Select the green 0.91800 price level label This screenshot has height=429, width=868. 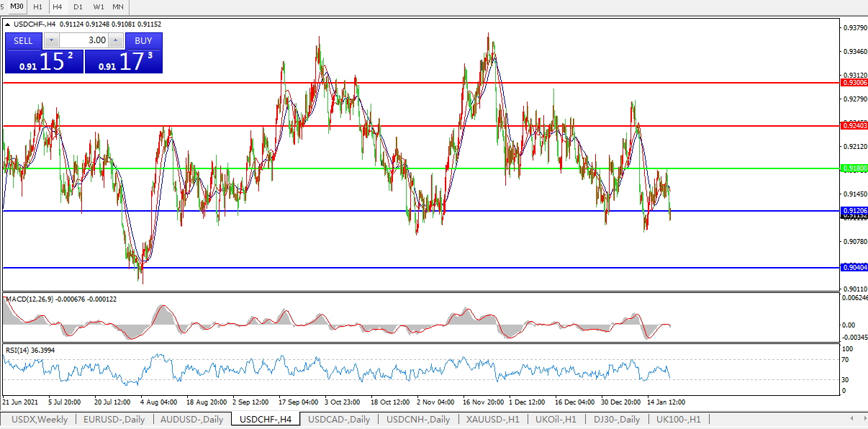[x=854, y=168]
